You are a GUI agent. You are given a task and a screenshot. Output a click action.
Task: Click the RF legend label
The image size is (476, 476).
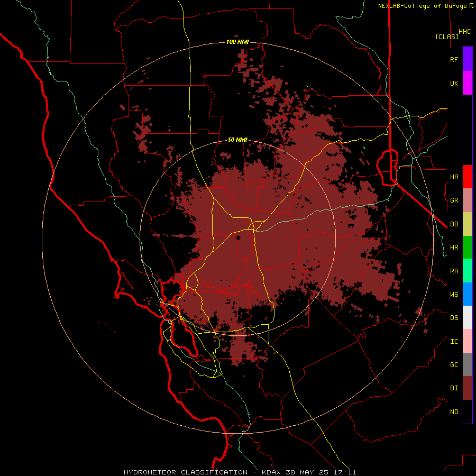point(454,60)
